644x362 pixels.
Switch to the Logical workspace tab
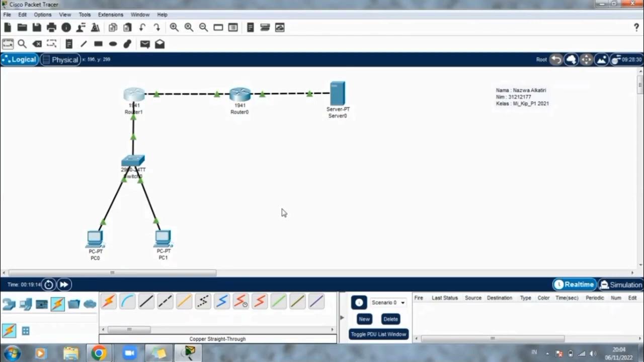click(20, 59)
